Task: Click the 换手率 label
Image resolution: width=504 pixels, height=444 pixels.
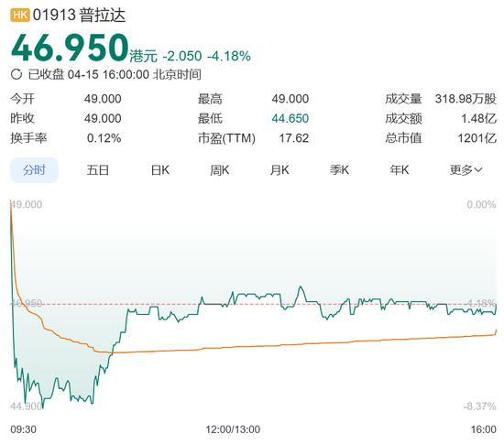Action: 29,138
